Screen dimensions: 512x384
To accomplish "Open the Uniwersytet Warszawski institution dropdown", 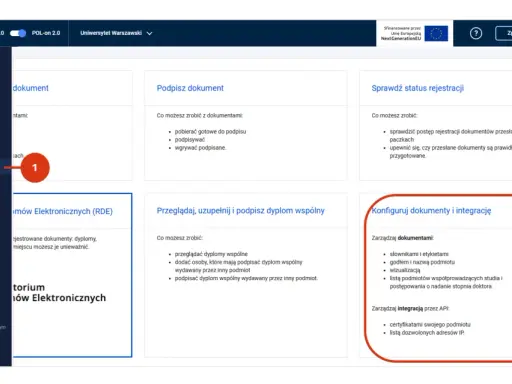I will tap(116, 33).
